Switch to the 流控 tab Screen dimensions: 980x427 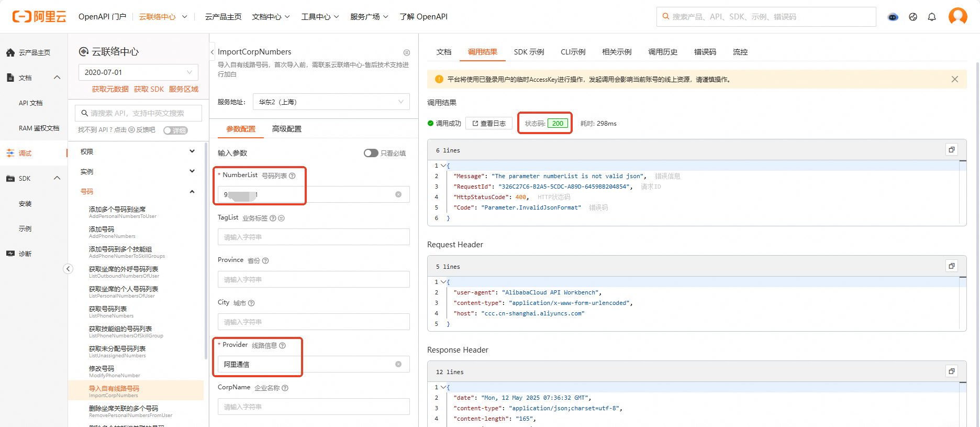(x=740, y=52)
